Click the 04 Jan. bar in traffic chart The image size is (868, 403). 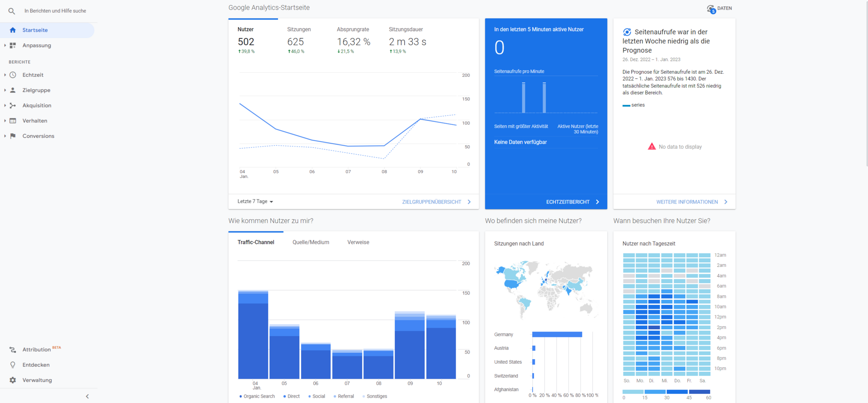pyautogui.click(x=253, y=335)
